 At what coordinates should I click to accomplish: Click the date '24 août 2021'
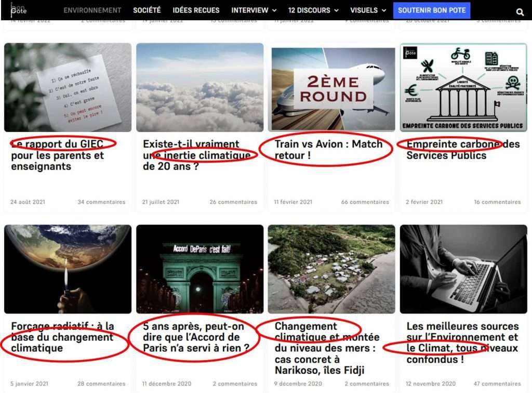28,202
